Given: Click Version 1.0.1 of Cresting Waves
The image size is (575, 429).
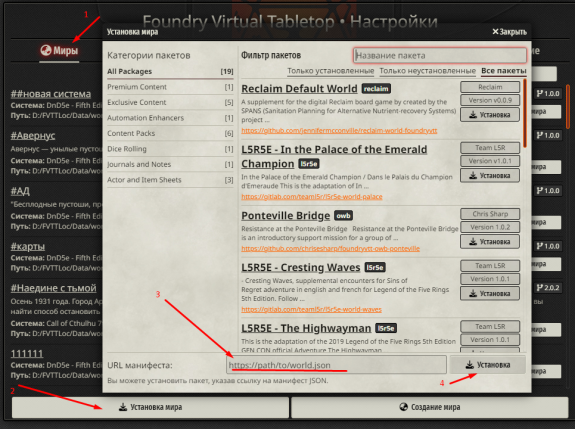Looking at the screenshot, I should point(490,279).
